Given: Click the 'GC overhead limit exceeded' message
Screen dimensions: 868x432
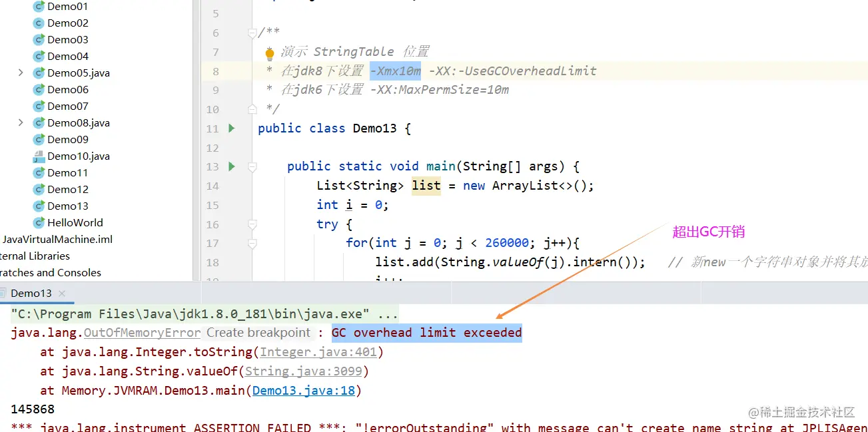Looking at the screenshot, I should point(427,333).
